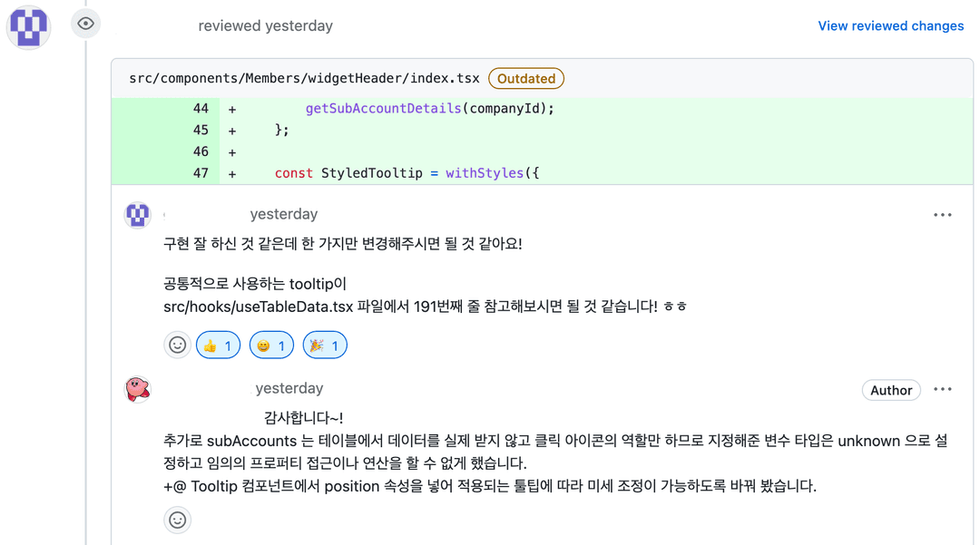Open the src/components/Members/widgetHeader/index.tsx file path
Screen dimensions: 980x545
(304, 78)
